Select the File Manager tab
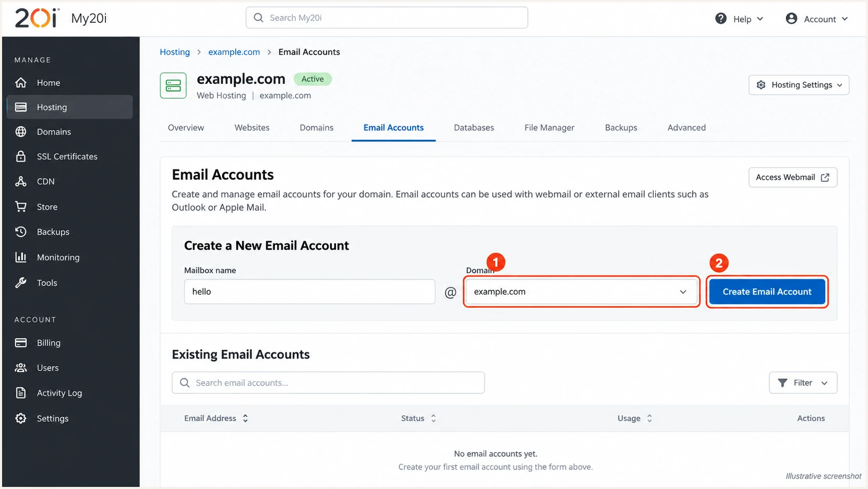This screenshot has height=489, width=868. 549,128
